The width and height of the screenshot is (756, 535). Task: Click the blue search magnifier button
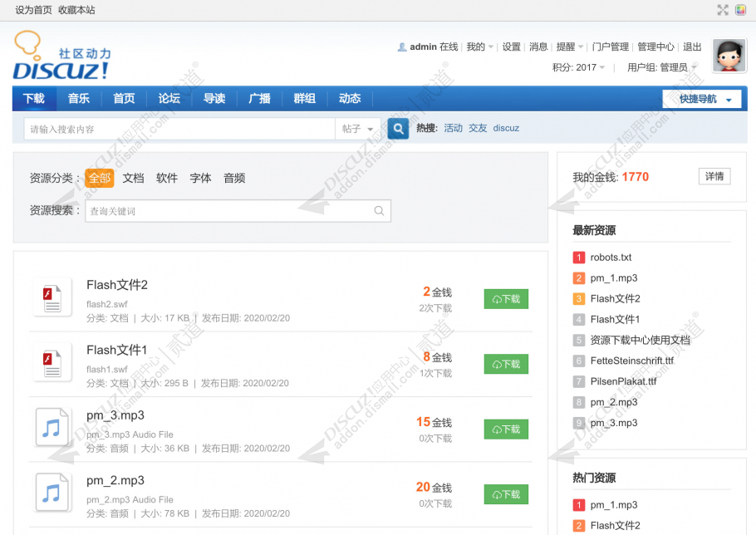tap(398, 129)
